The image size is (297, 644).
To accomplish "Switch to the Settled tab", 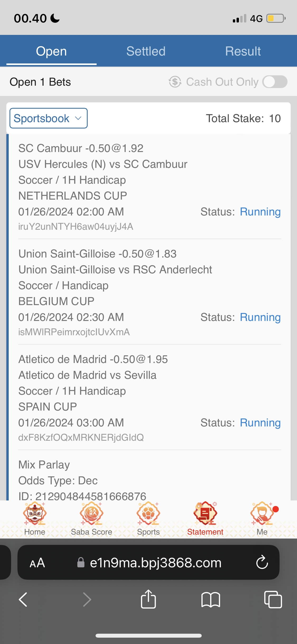I will click(x=146, y=51).
